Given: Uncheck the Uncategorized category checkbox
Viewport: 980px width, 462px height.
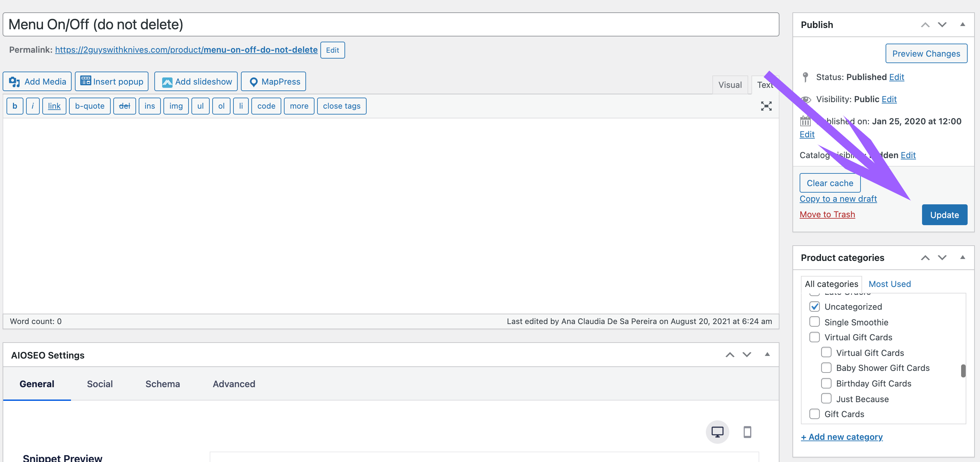Looking at the screenshot, I should pyautogui.click(x=815, y=306).
